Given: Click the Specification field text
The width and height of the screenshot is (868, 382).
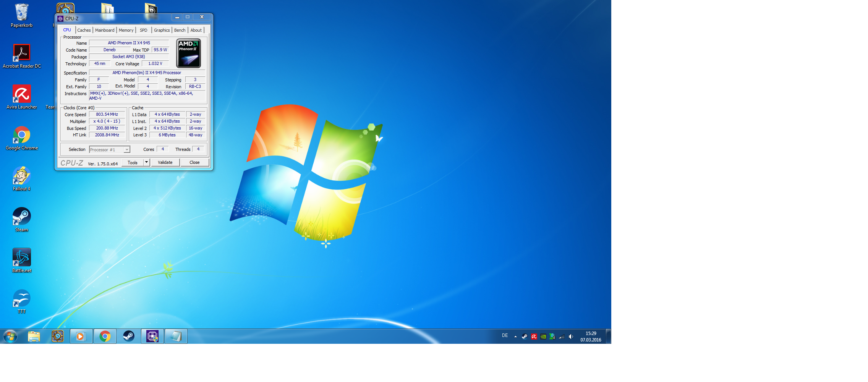Looking at the screenshot, I should 147,73.
